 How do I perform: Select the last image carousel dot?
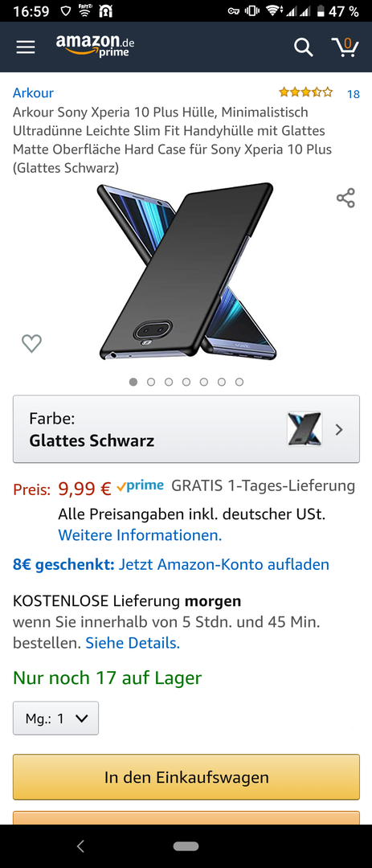[x=239, y=382]
